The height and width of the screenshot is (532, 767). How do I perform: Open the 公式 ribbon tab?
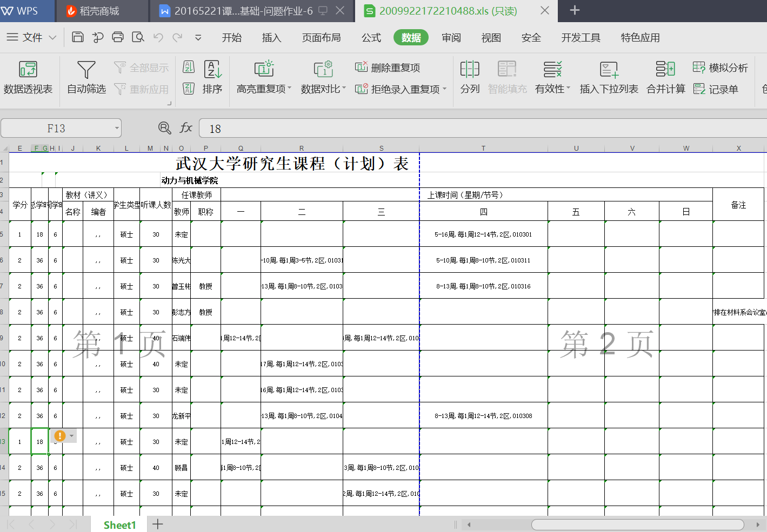(371, 37)
